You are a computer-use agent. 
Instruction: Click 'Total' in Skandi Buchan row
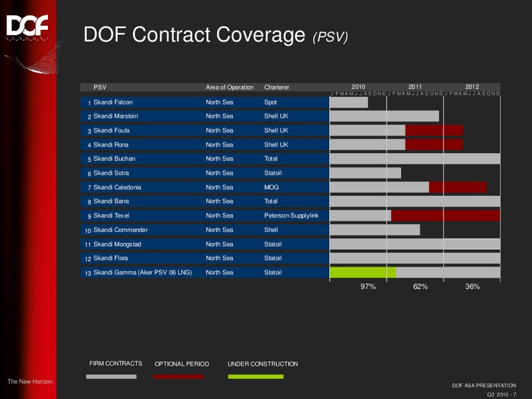pos(271,158)
